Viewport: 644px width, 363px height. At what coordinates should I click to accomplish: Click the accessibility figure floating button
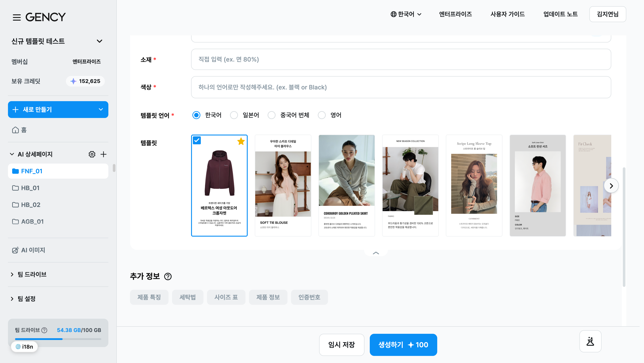590,341
